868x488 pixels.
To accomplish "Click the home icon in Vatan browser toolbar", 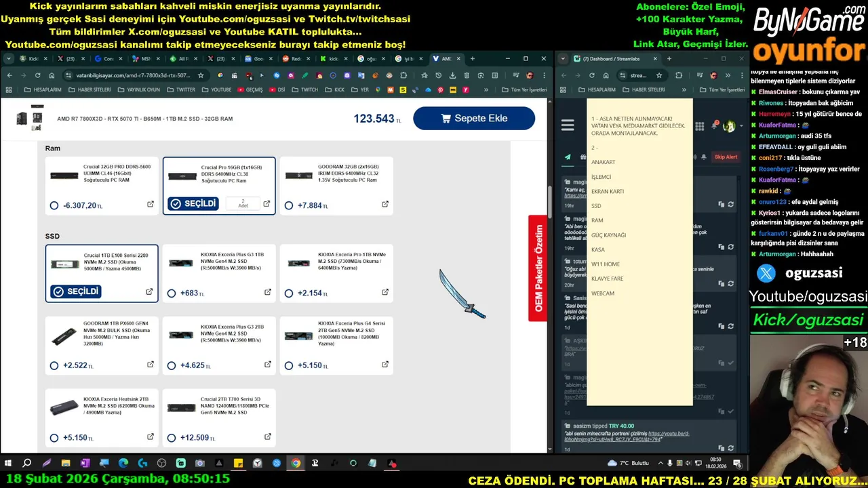I will 52,75.
